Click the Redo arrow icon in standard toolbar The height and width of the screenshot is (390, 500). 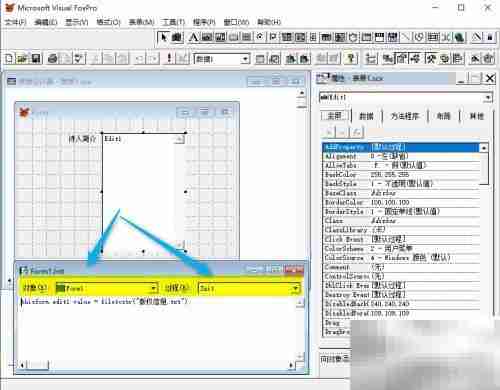(153, 59)
